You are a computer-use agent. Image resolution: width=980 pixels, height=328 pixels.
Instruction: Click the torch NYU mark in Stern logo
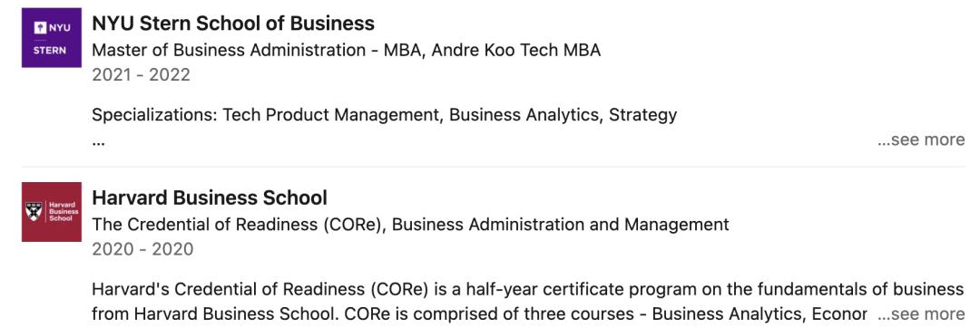[40, 27]
